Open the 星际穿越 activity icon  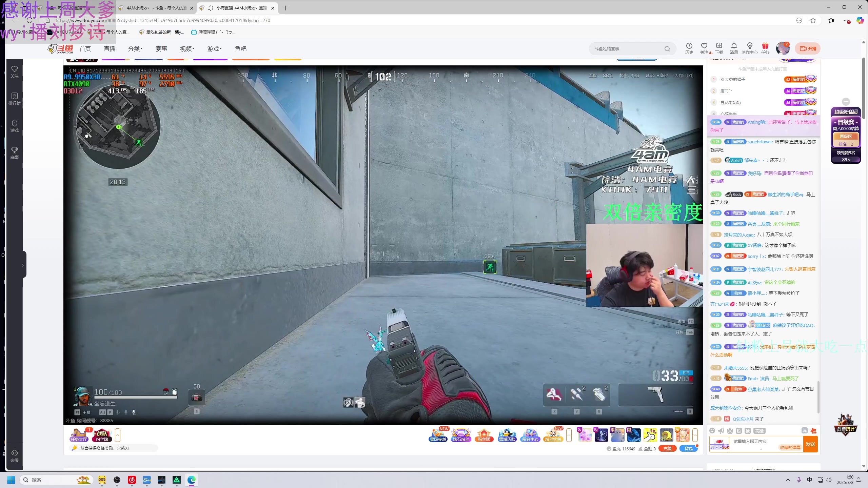coord(438,435)
